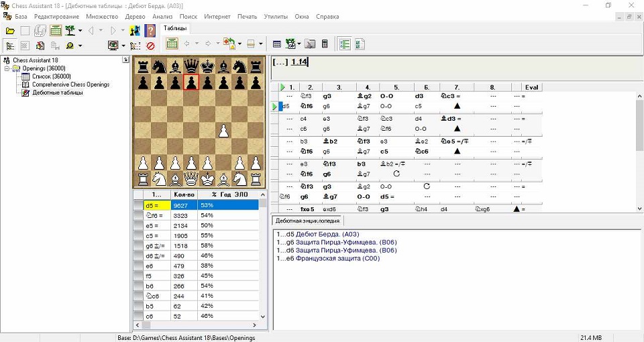Click the colored shapes export icon
This screenshot has width=644, height=342.
coord(229,44)
